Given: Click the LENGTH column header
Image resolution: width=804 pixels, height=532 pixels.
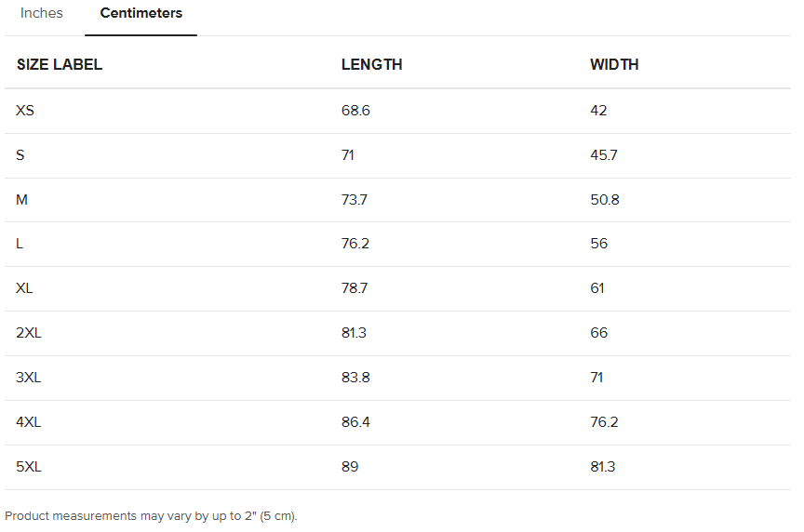Looking at the screenshot, I should tap(371, 65).
